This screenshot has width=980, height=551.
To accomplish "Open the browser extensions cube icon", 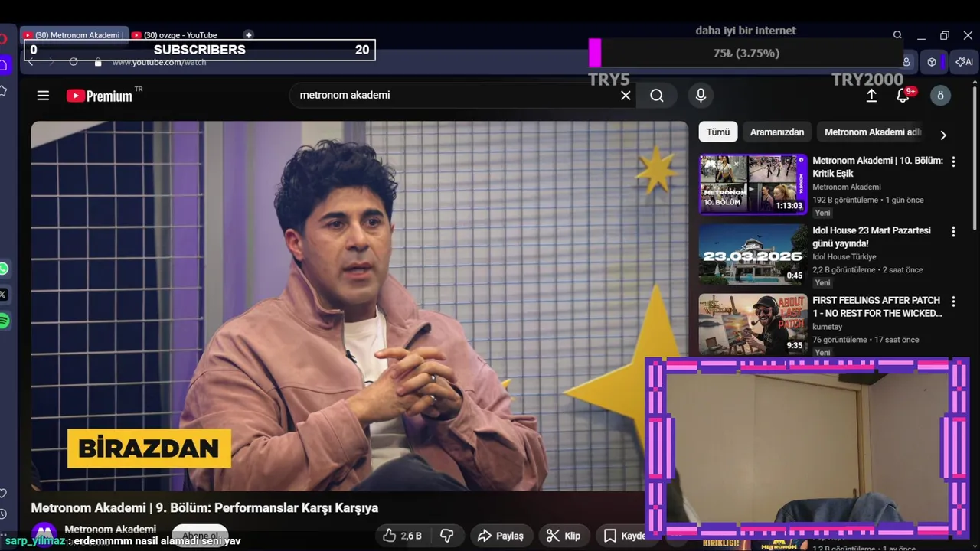I will (x=932, y=62).
